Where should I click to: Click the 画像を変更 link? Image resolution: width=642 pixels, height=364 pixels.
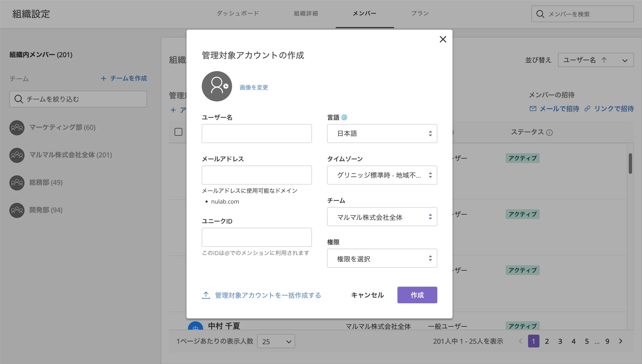[254, 87]
